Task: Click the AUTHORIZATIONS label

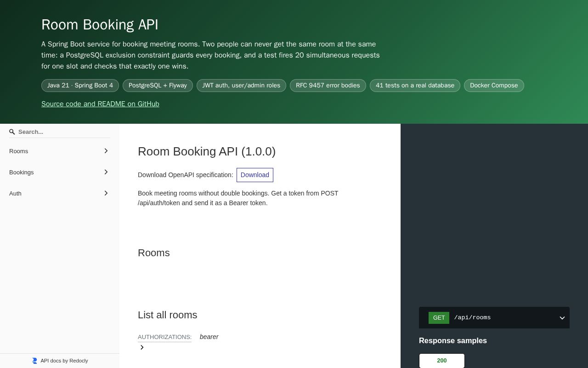Action: [x=164, y=337]
